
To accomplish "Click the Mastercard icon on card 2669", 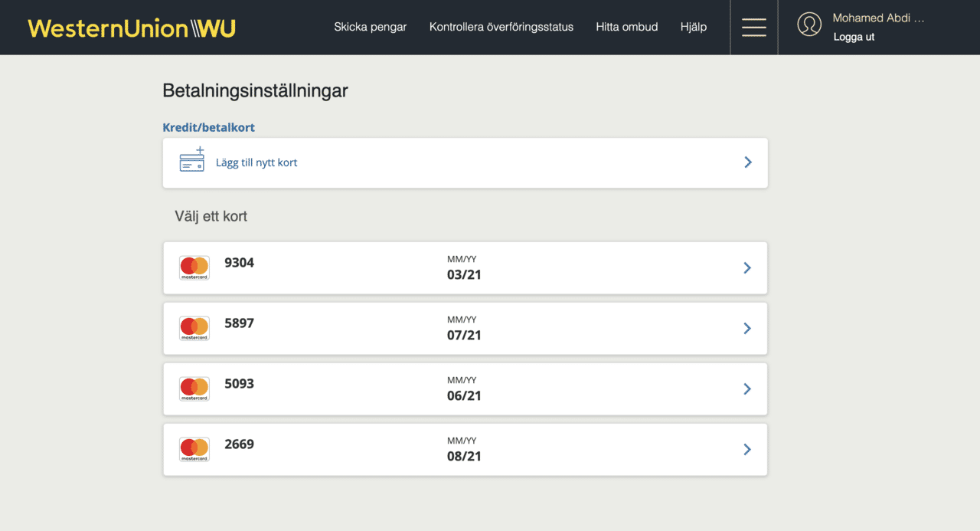I will coord(194,449).
